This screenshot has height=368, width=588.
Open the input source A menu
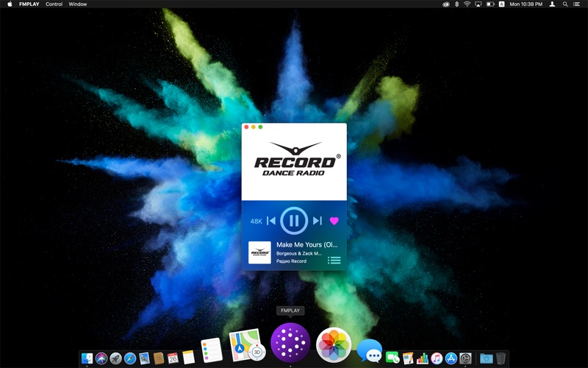501,4
